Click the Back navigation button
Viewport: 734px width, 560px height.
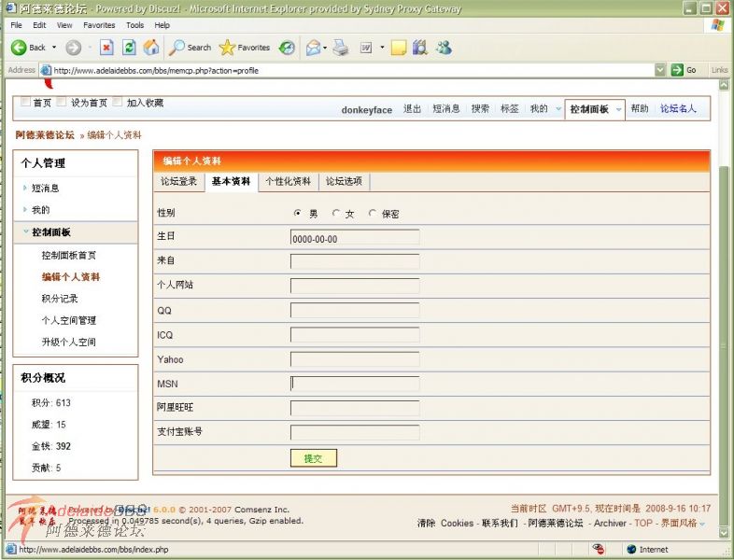pyautogui.click(x=28, y=48)
